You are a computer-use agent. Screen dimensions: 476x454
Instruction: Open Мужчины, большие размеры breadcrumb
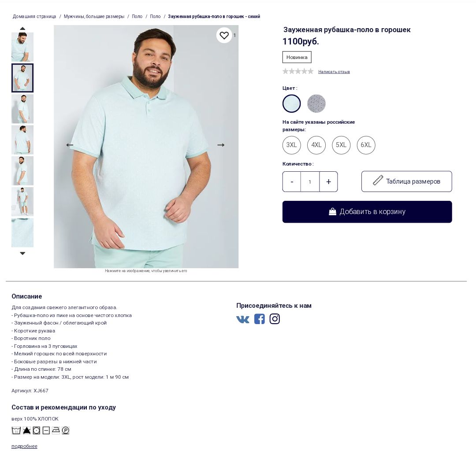[x=94, y=16]
